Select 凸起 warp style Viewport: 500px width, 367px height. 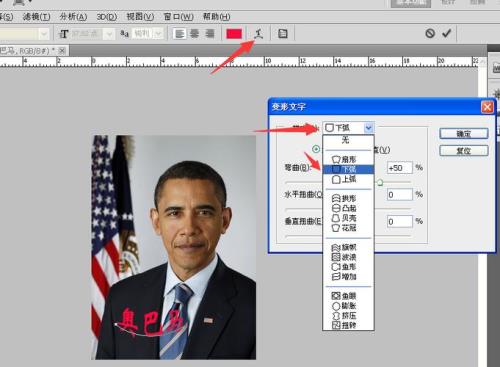click(x=348, y=208)
